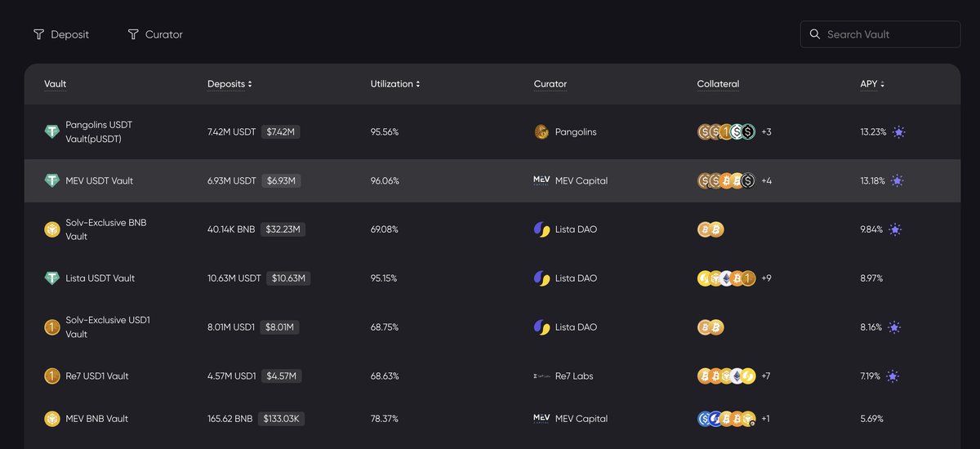Click MEV Capital logo in MEV USDT row
Screen dimensions: 980x449
[x=541, y=180]
